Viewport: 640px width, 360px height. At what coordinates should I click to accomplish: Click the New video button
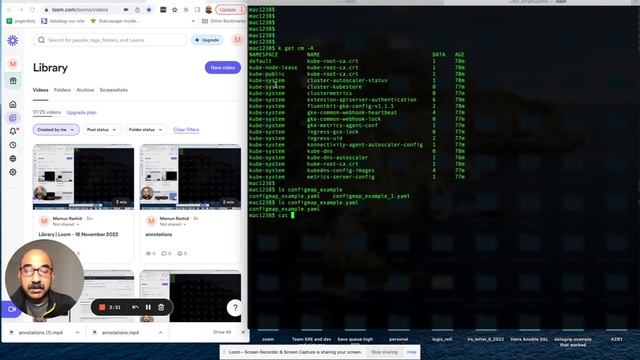(x=223, y=68)
